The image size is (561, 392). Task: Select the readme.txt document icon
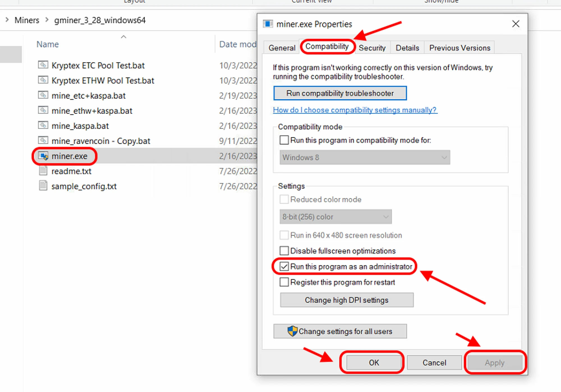point(43,171)
